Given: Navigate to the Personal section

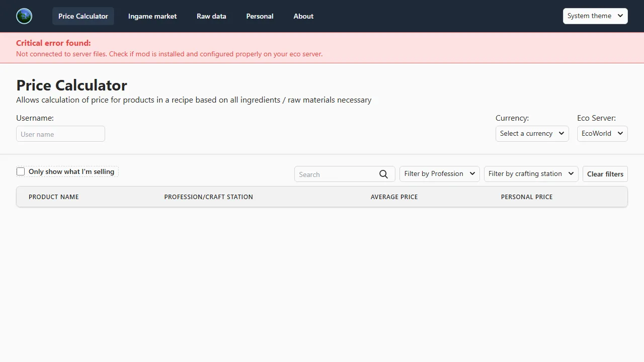Looking at the screenshot, I should [260, 16].
